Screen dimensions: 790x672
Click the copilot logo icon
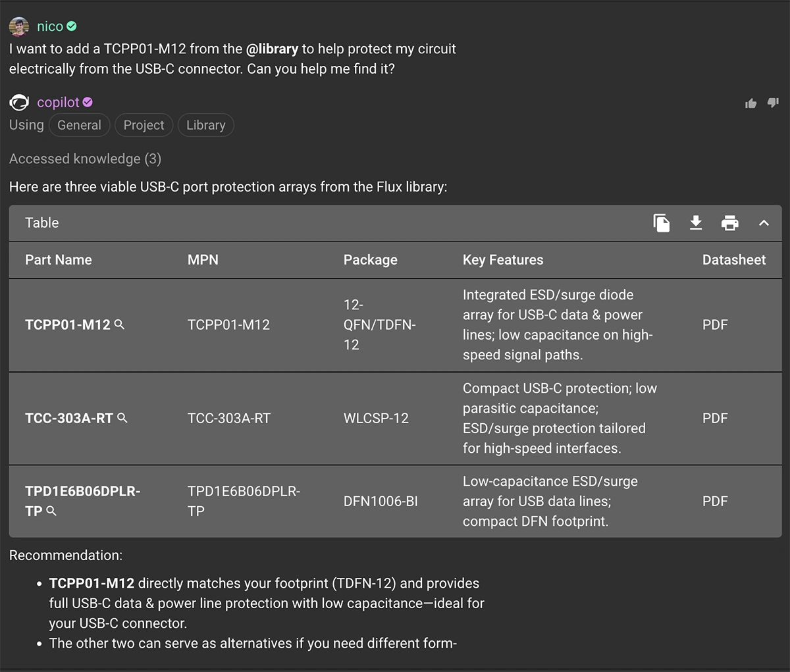pyautogui.click(x=19, y=102)
